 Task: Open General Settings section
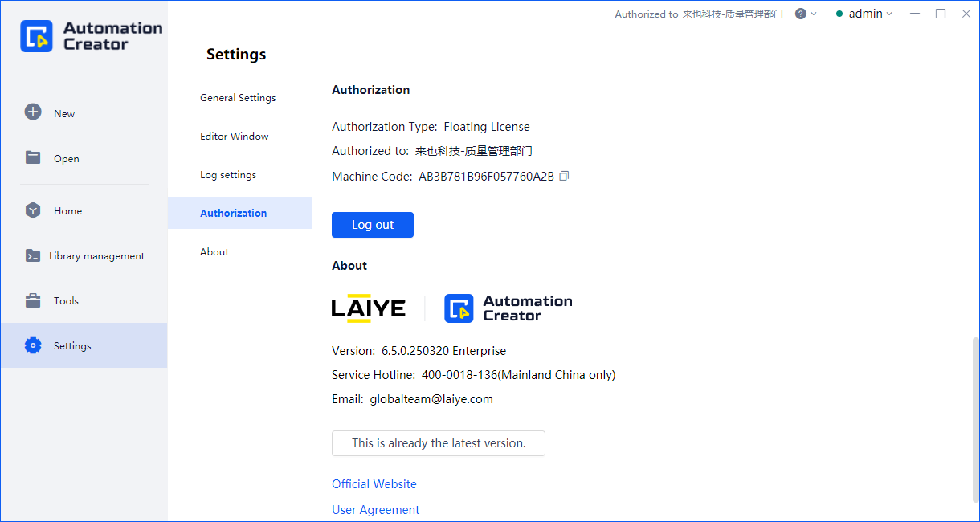click(x=239, y=97)
